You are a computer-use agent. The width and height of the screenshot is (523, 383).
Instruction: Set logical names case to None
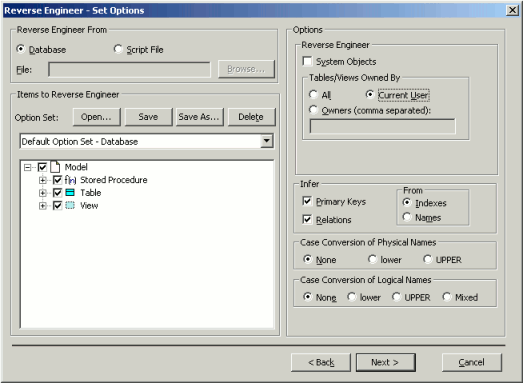308,297
